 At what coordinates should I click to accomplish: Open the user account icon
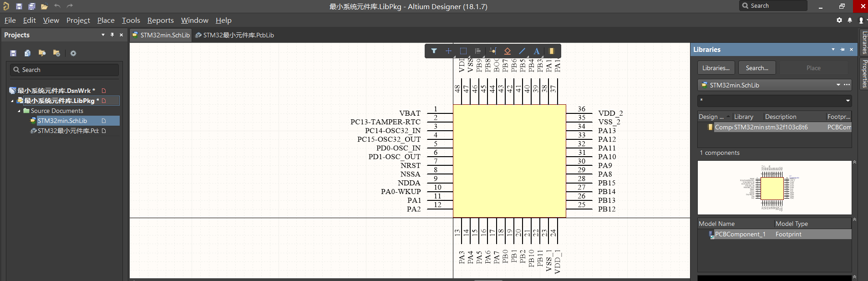coord(861,20)
